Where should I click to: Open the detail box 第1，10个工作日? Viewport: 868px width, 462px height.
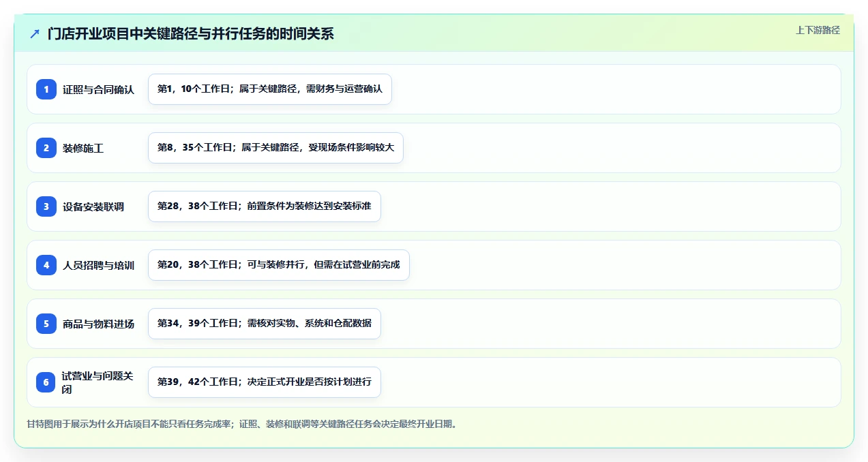tap(270, 89)
